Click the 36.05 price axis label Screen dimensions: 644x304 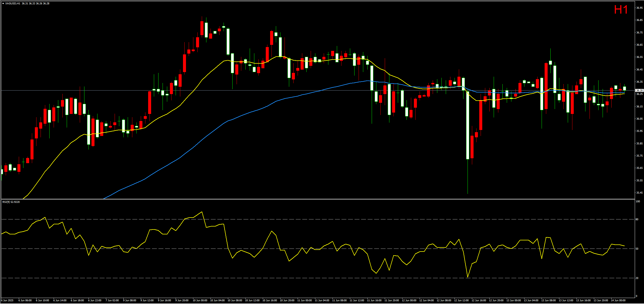639,119
